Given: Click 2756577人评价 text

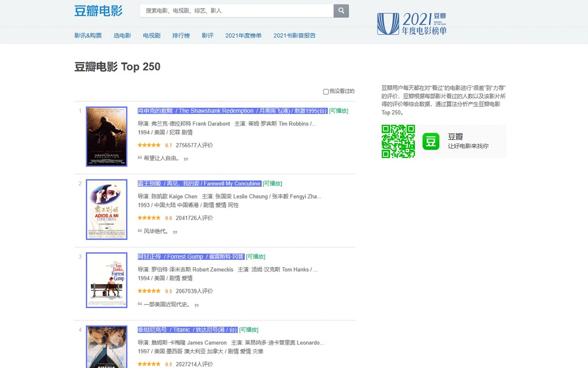Looking at the screenshot, I should pos(194,145).
